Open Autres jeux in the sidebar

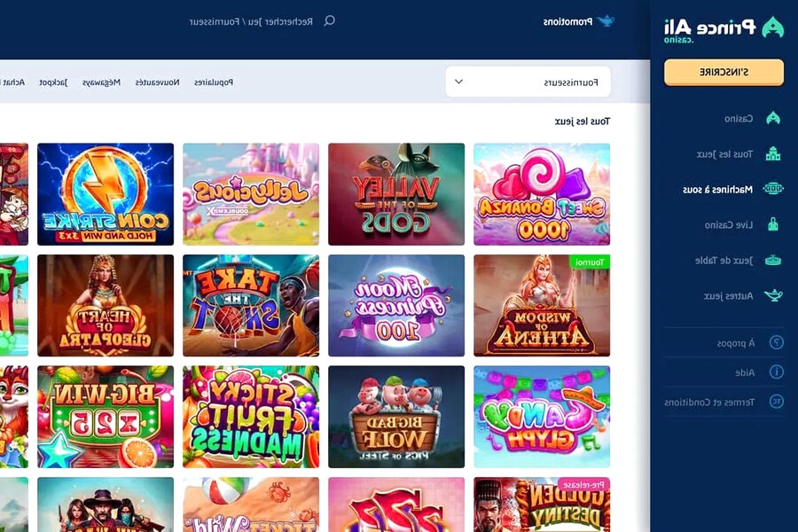728,296
